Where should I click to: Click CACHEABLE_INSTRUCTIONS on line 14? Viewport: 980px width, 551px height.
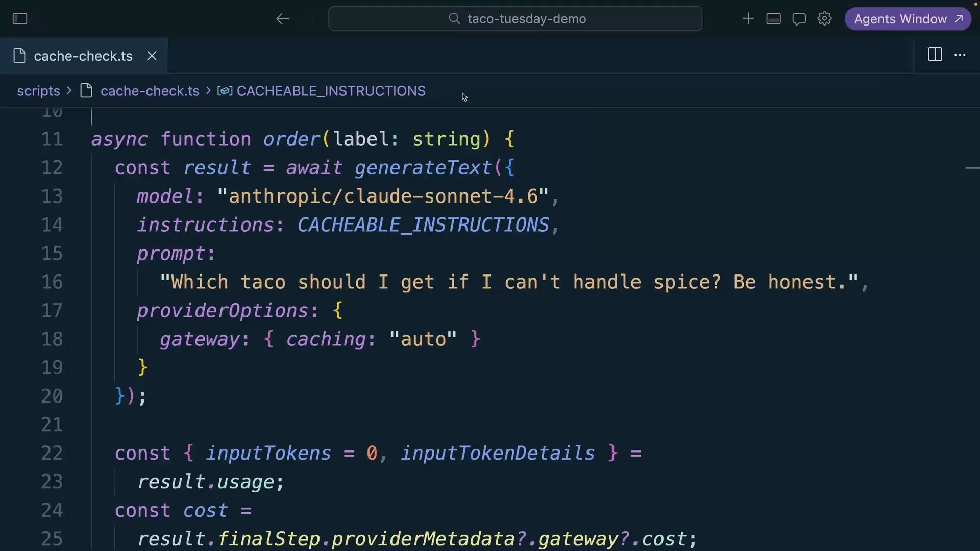tap(423, 224)
